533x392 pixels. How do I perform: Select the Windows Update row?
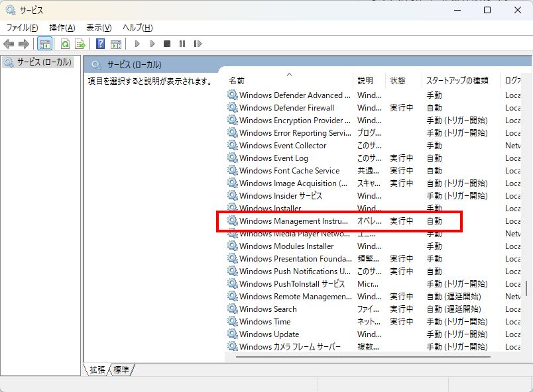(x=373, y=334)
